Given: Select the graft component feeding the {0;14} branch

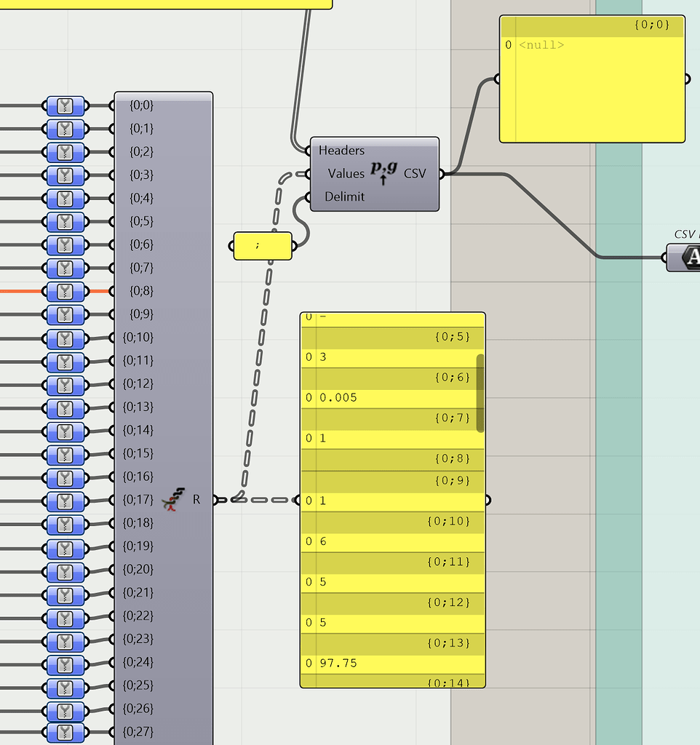Looking at the screenshot, I should click(64, 430).
